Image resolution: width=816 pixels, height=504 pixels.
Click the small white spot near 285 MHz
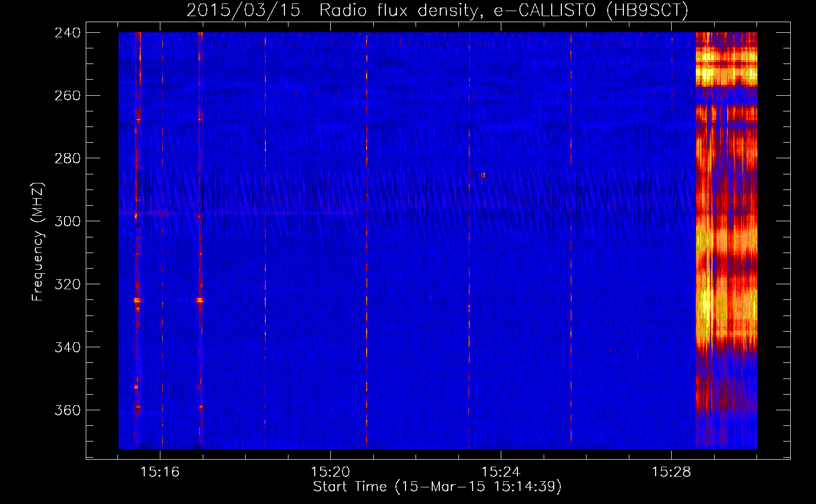tap(483, 175)
